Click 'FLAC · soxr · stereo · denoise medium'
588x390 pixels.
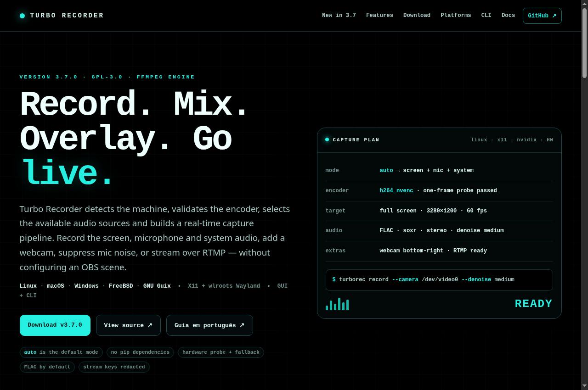coord(441,231)
